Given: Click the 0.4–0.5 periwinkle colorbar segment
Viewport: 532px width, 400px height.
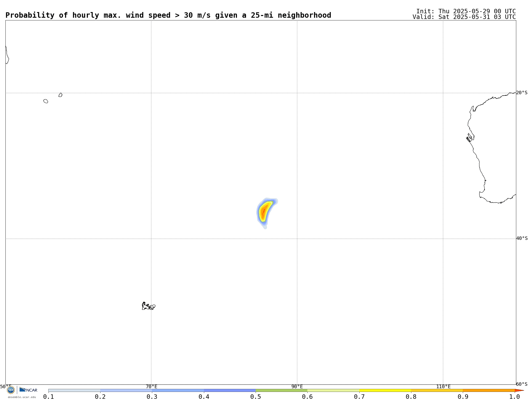Looking at the screenshot, I should point(230,390).
